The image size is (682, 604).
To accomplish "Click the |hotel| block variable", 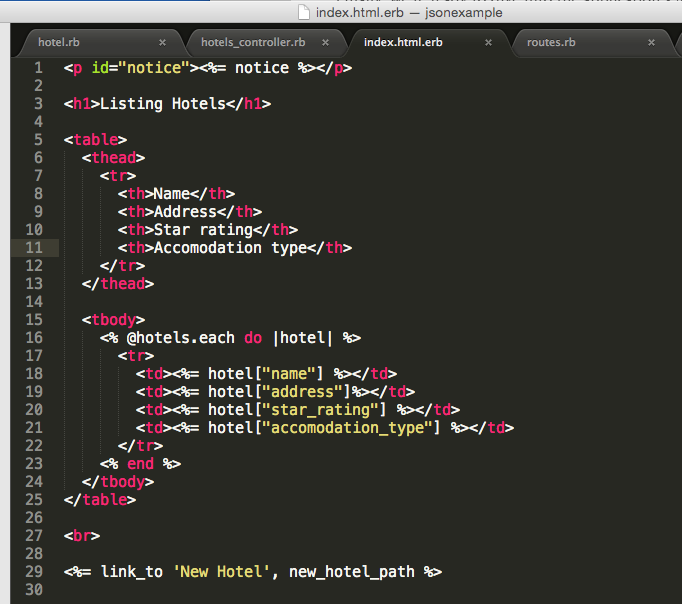I will tap(303, 338).
